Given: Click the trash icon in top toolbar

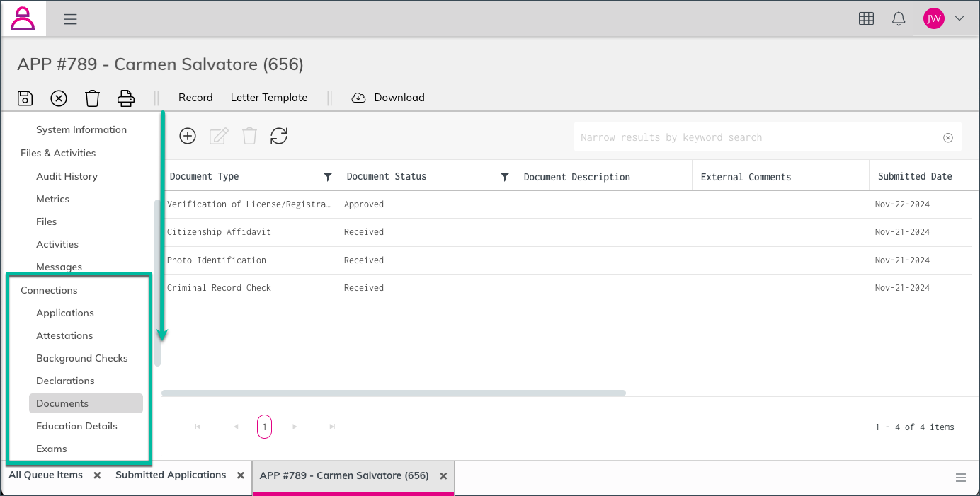Looking at the screenshot, I should pos(93,98).
